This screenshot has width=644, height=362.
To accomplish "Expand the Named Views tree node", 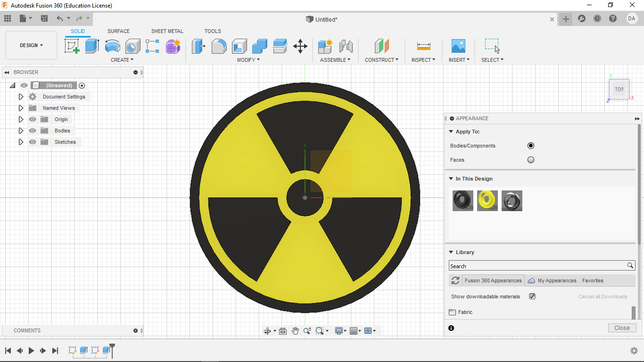I will click(x=21, y=108).
